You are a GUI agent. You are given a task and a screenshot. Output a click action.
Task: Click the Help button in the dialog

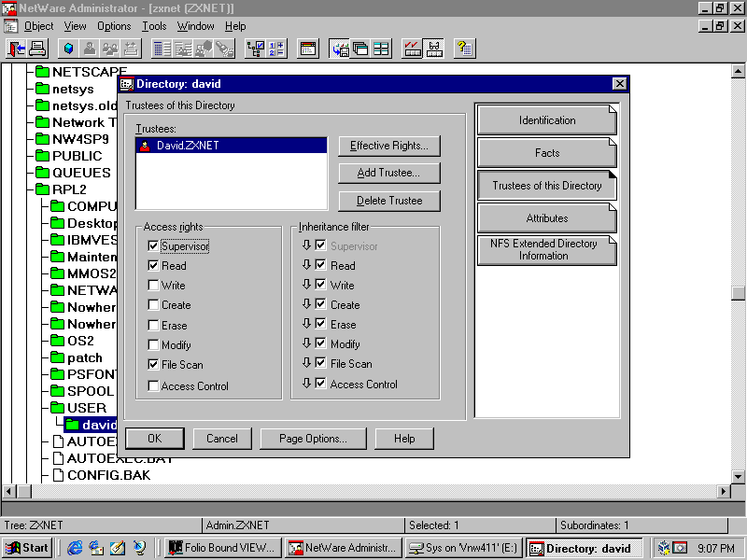coord(404,438)
